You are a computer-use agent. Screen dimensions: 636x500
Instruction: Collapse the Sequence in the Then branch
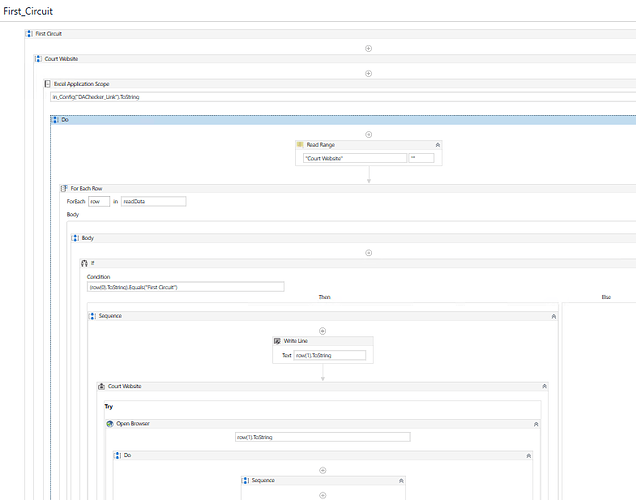click(x=554, y=316)
